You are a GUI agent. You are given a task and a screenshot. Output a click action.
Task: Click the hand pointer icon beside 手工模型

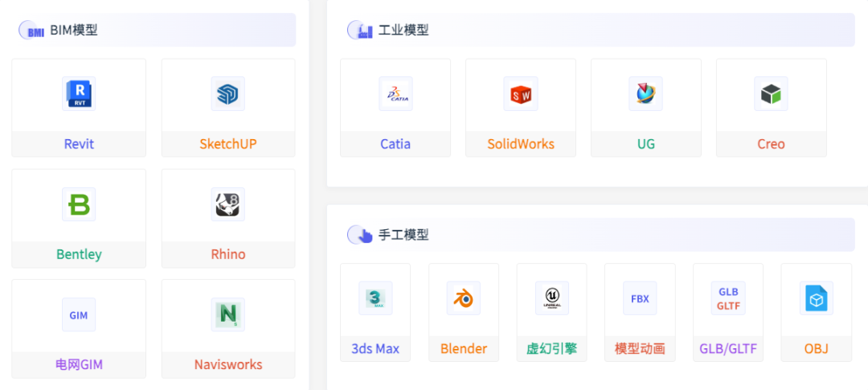[360, 235]
